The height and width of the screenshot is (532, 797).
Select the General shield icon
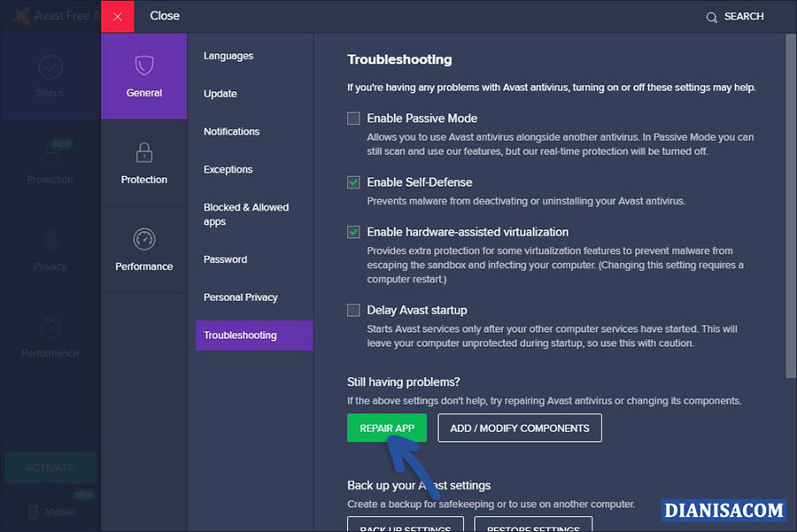coord(143,66)
